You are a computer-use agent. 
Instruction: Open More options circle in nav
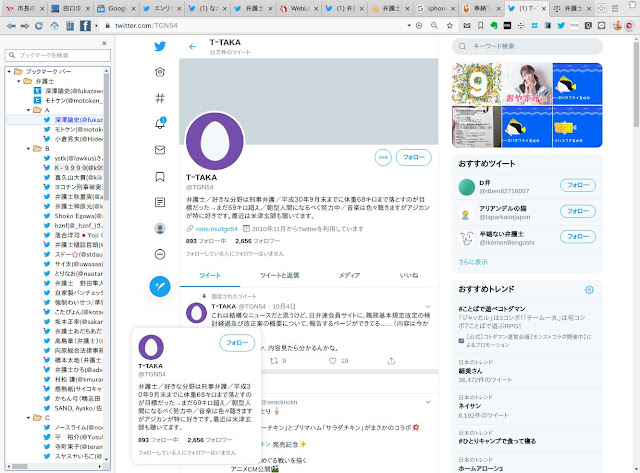(x=160, y=254)
